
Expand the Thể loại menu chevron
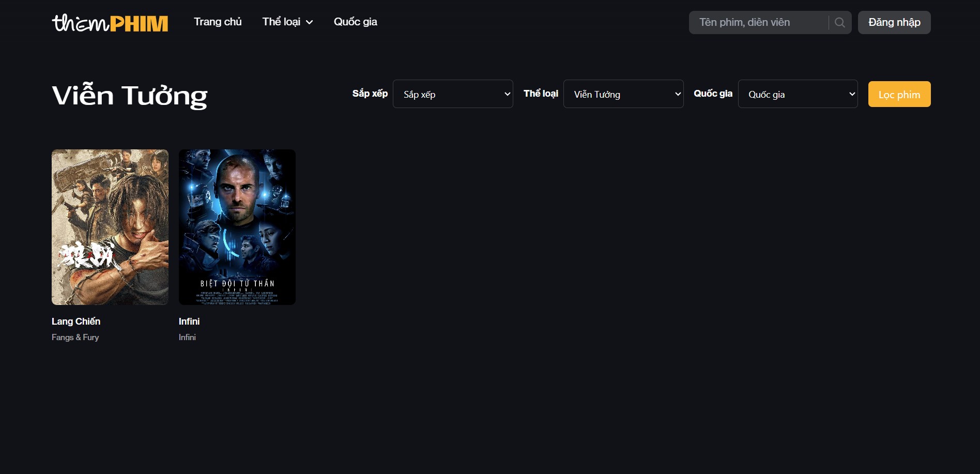click(x=310, y=22)
